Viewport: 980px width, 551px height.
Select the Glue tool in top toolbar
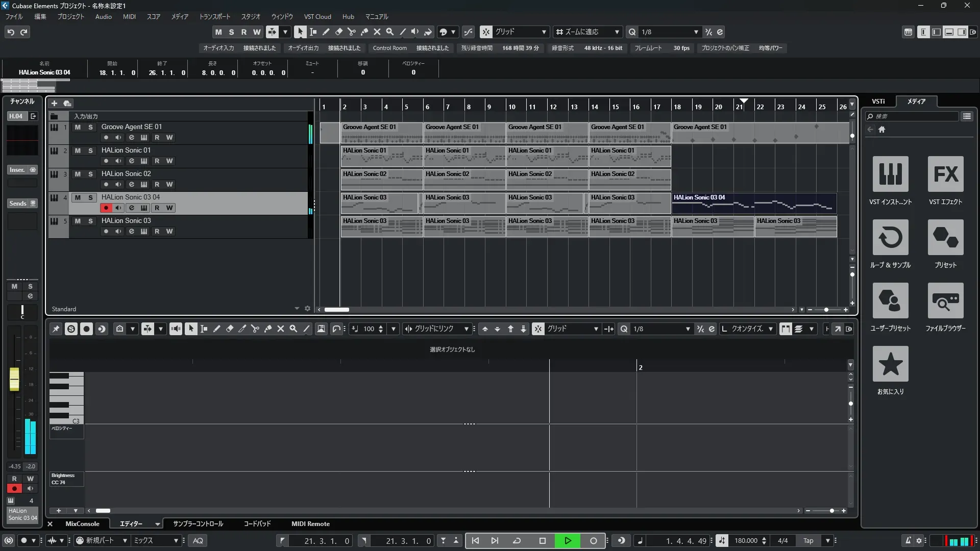point(364,32)
